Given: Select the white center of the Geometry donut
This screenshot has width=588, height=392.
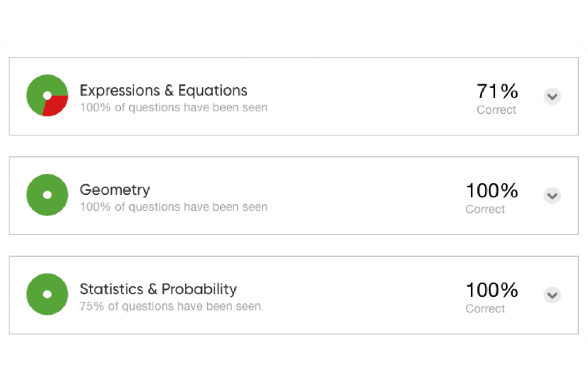Looking at the screenshot, I should click(x=48, y=195).
